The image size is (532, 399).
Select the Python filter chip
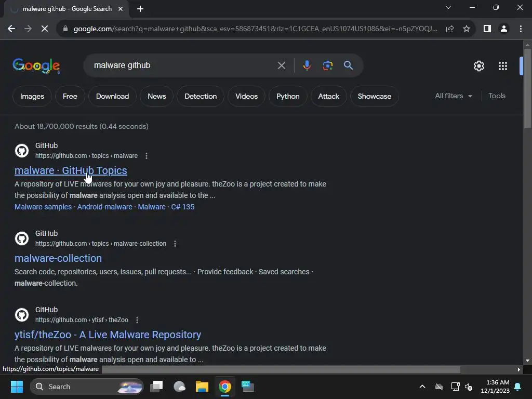tap(288, 96)
